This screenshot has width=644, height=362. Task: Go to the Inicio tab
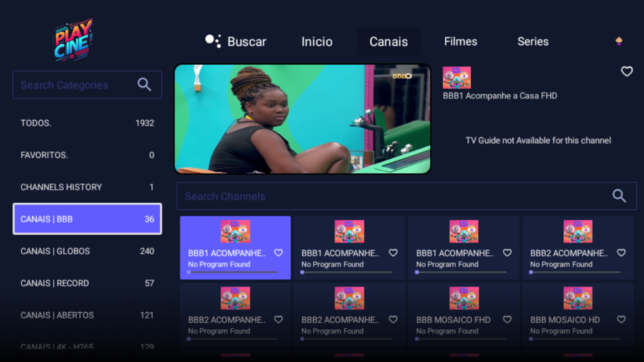click(x=317, y=42)
